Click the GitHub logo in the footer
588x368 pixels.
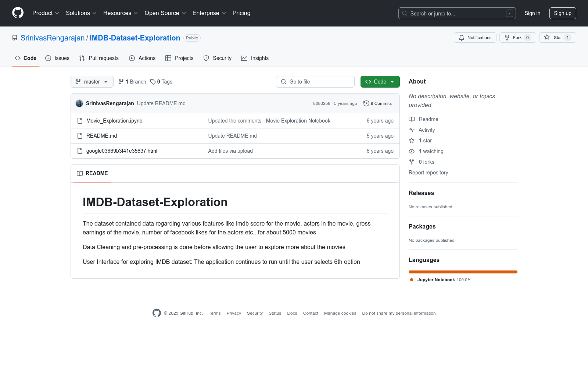tap(157, 313)
